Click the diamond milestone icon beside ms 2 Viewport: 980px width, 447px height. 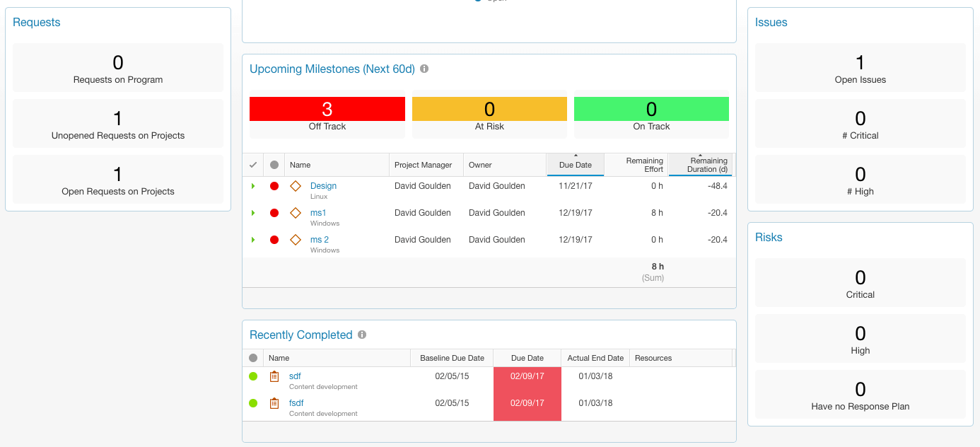tap(296, 239)
